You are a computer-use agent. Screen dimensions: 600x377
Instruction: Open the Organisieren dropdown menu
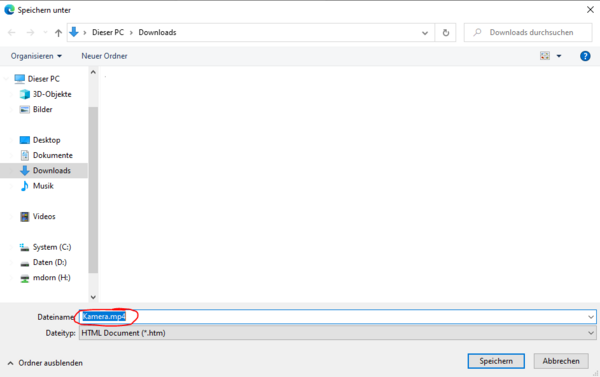point(36,56)
